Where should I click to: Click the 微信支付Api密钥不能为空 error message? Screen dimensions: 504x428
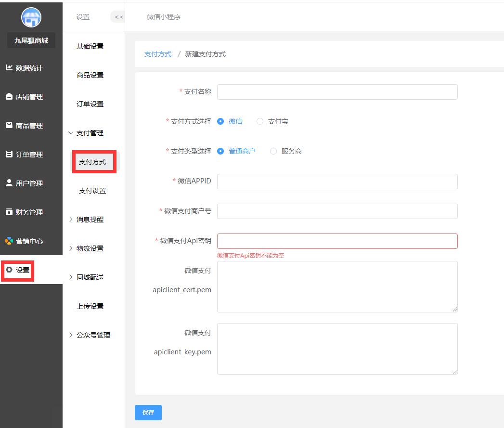(x=250, y=256)
